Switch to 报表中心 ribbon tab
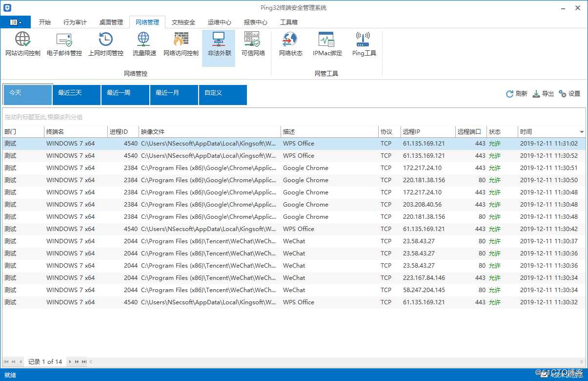 (x=256, y=22)
